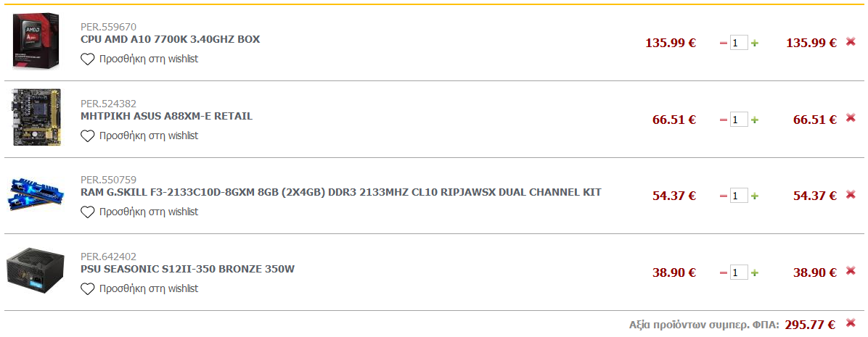Focus the quantity field for G.Skill RAM
The image size is (868, 337).
739,196
